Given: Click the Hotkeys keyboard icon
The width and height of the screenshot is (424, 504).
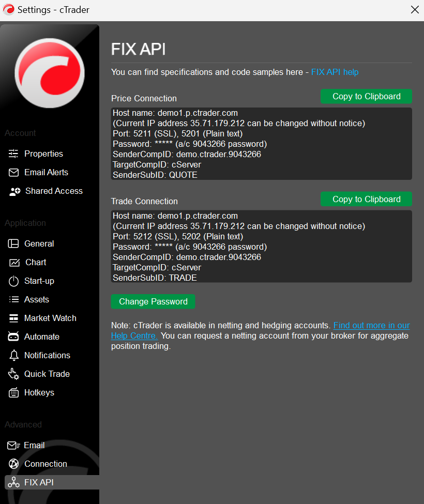Looking at the screenshot, I should [13, 392].
